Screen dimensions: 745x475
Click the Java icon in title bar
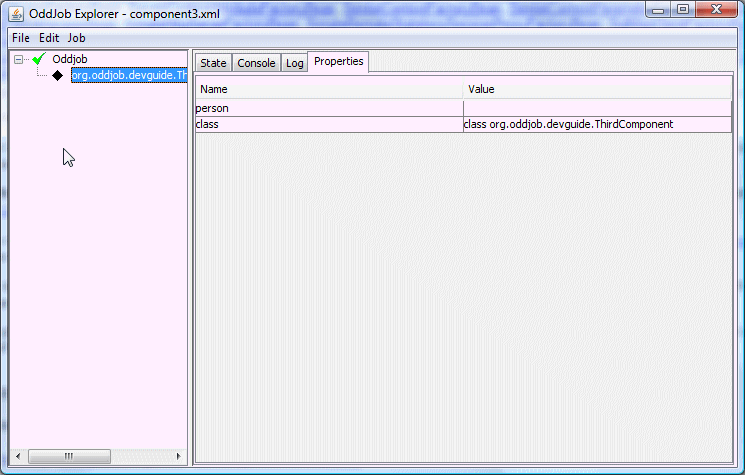point(16,13)
